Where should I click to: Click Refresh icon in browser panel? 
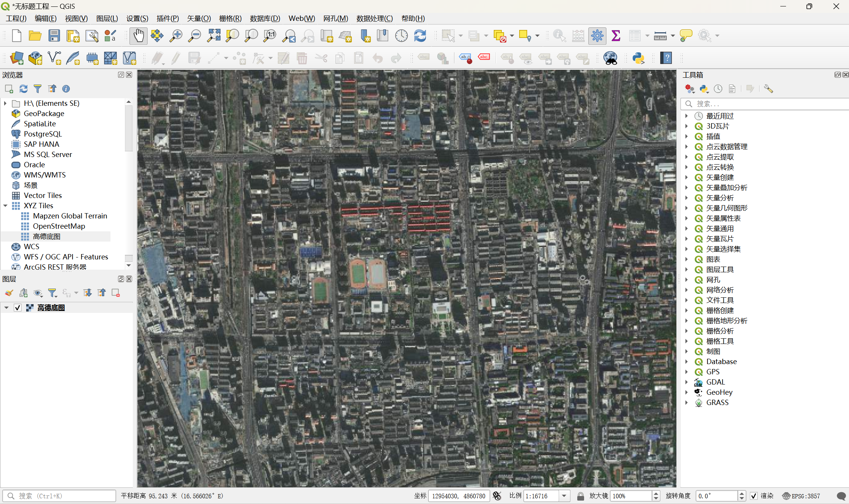point(24,89)
